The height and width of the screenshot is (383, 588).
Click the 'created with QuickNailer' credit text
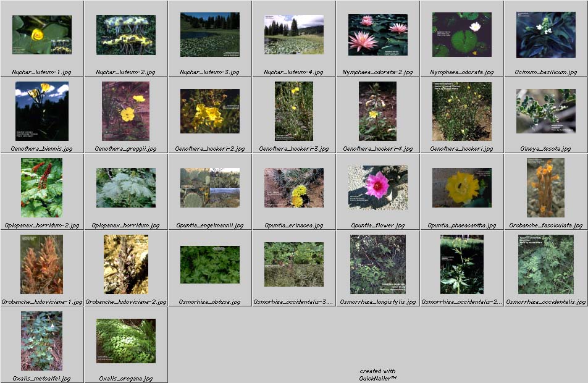378,375
